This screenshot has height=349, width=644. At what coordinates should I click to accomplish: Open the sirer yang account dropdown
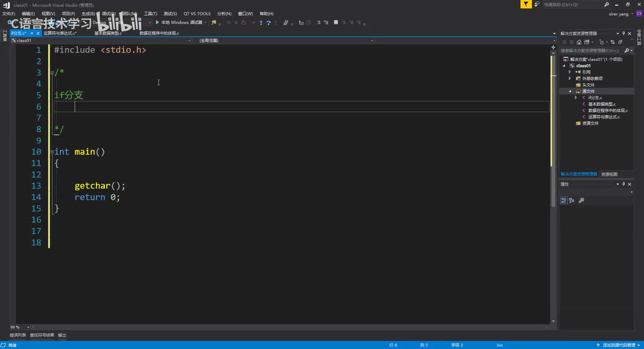(631, 14)
